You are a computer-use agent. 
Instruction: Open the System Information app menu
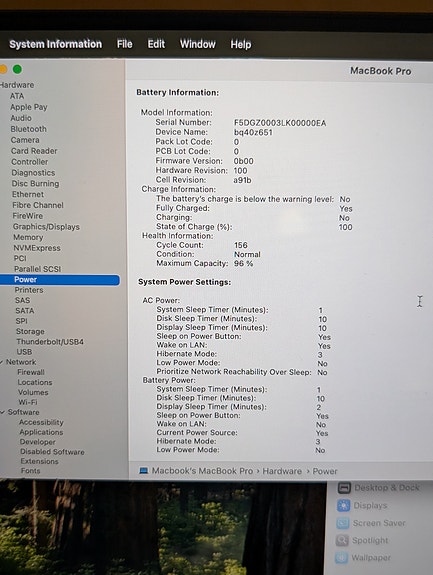coord(55,44)
